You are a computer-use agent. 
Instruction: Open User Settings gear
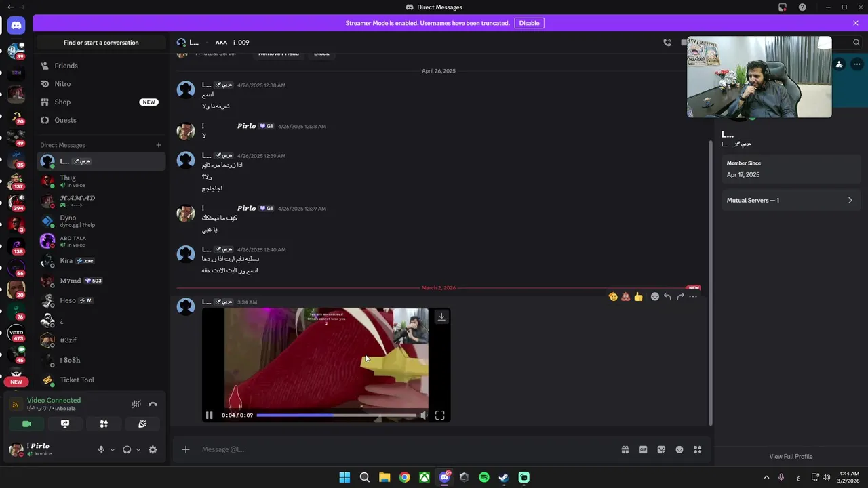tap(153, 449)
